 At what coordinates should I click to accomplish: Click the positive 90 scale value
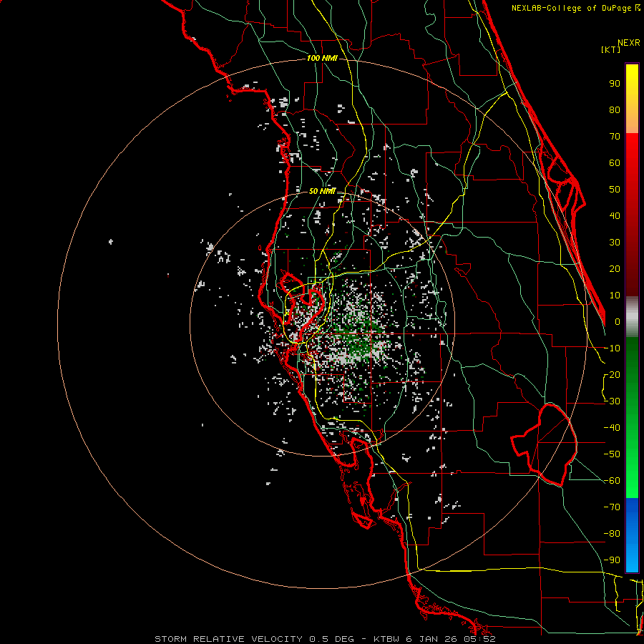615,84
